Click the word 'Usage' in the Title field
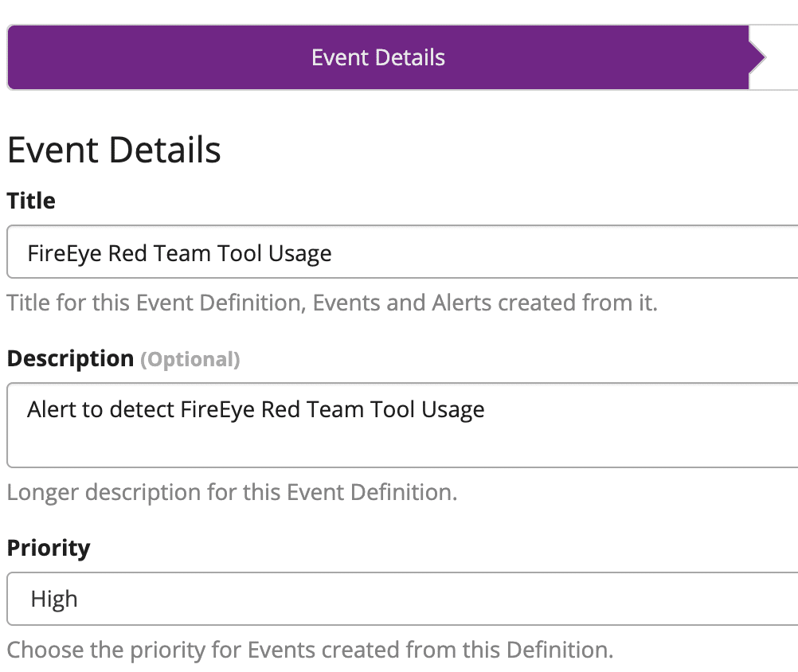The image size is (798, 672). click(299, 253)
